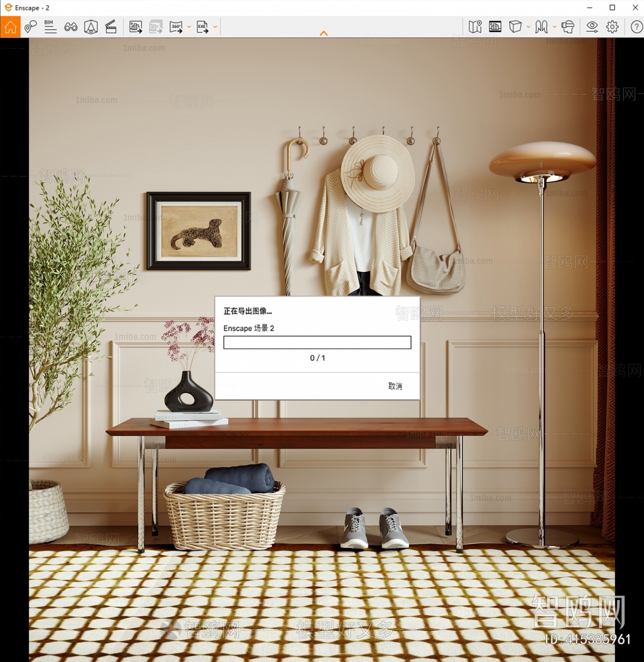Viewport: 644px width, 662px height.
Task: Open view management binoculars icon
Action: (x=71, y=27)
